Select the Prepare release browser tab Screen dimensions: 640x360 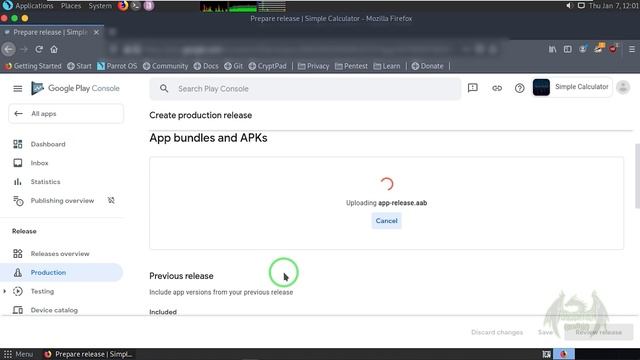pos(52,32)
